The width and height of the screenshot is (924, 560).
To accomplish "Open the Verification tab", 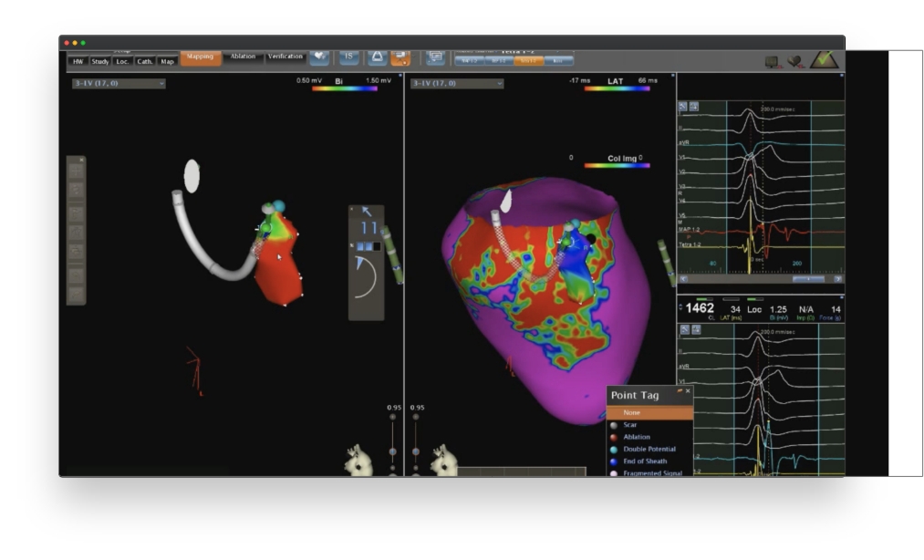I will pyautogui.click(x=286, y=57).
